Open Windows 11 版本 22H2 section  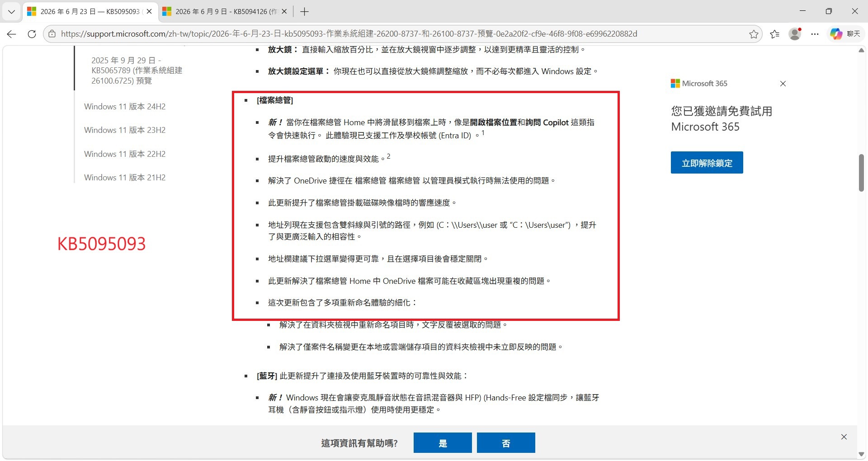[125, 154]
